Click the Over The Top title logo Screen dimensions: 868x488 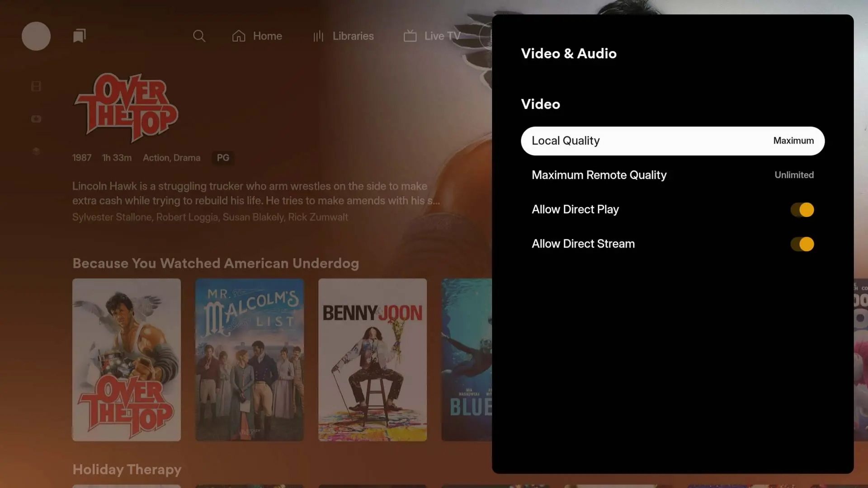point(127,108)
